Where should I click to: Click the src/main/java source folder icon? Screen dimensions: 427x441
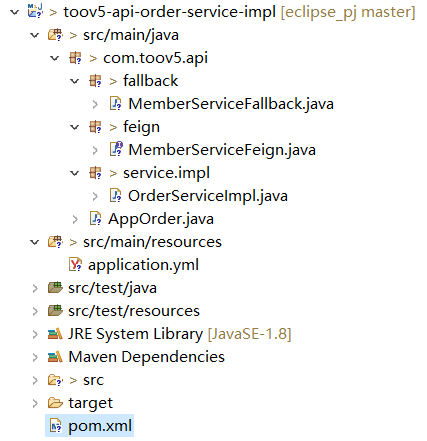(x=55, y=35)
